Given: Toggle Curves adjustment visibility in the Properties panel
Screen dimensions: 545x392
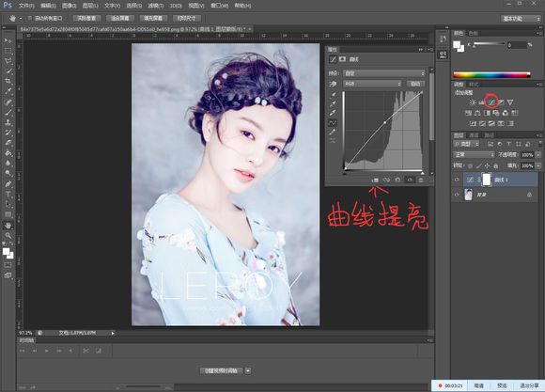Looking at the screenshot, I should [410, 180].
